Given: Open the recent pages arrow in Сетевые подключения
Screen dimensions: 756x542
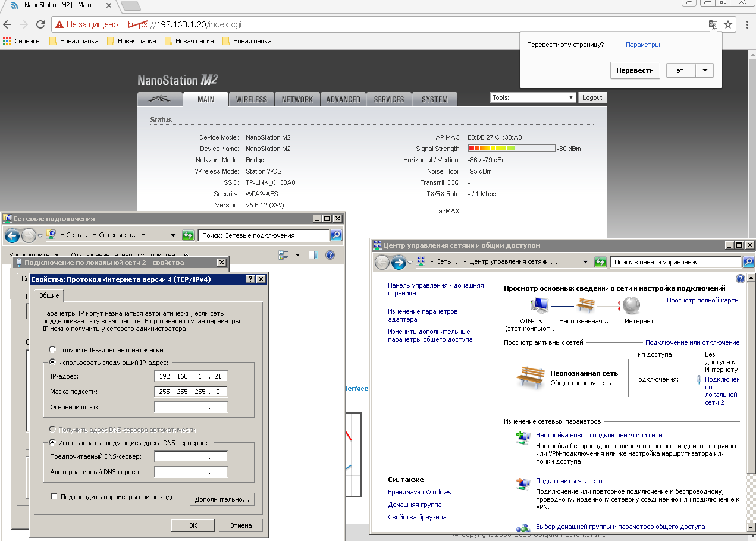Looking at the screenshot, I should click(x=40, y=236).
